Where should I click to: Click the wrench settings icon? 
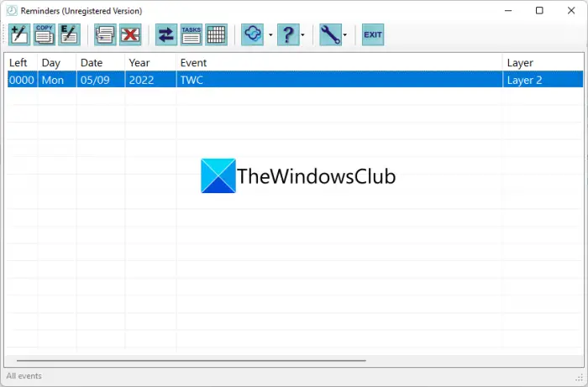coord(330,35)
